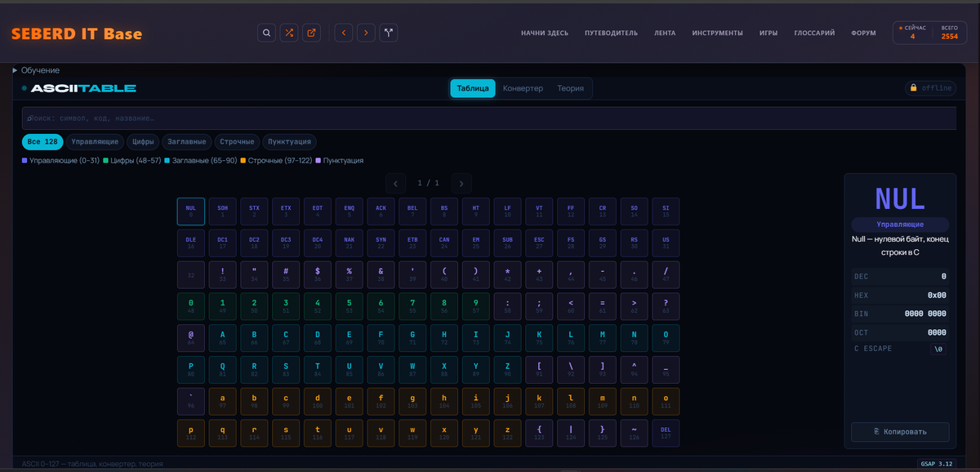Click the symbol search input field

click(x=488, y=118)
